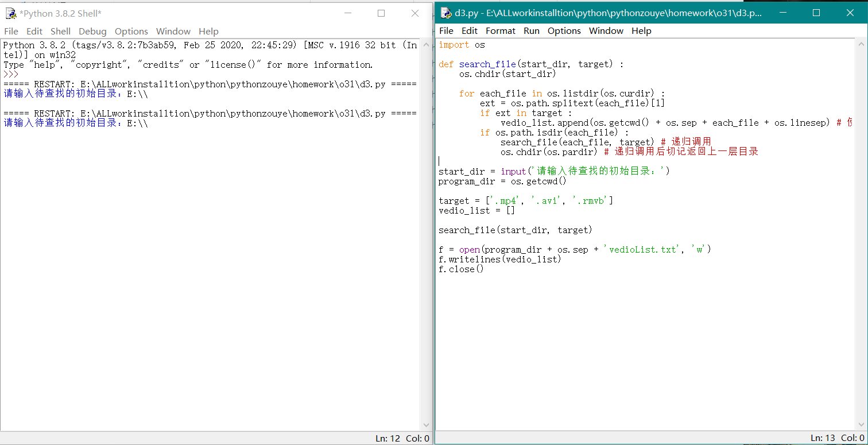Open Window menu in Python Shell window
Screen dimensions: 868x445
(x=173, y=31)
